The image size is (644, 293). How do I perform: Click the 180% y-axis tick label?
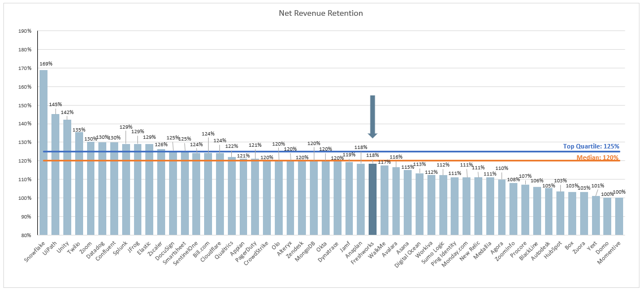(26, 50)
